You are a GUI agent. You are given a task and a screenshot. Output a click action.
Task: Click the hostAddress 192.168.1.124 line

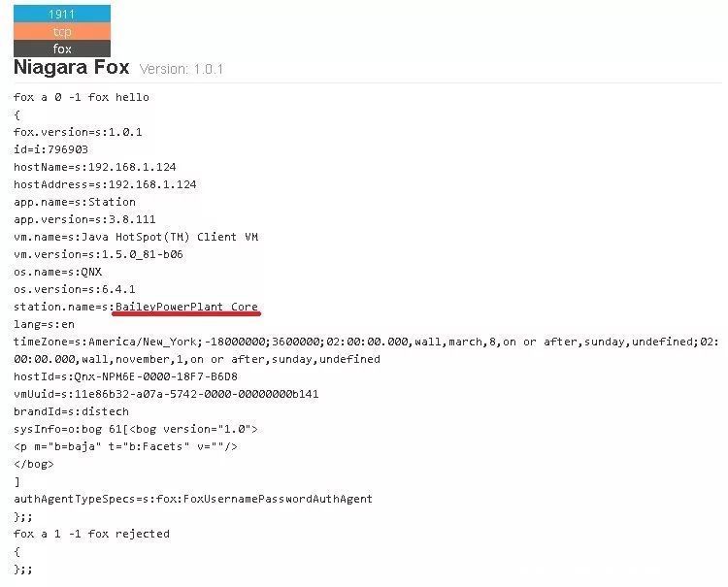coord(105,184)
